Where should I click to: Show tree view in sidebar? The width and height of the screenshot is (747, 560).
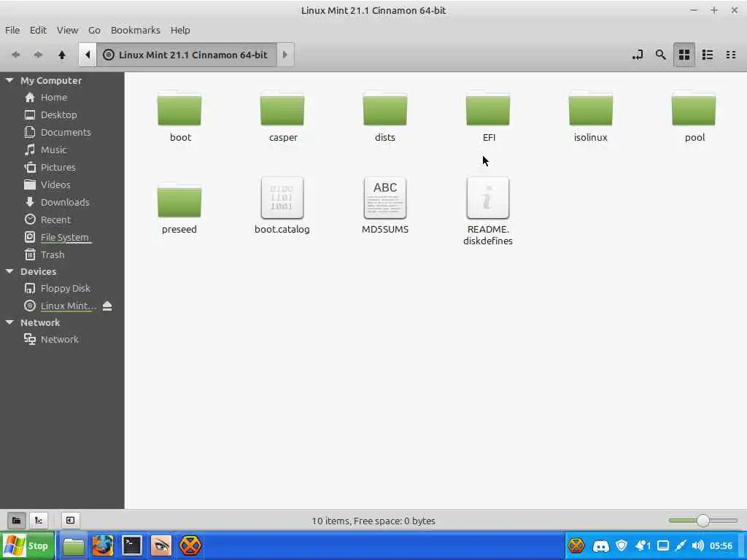click(39, 521)
